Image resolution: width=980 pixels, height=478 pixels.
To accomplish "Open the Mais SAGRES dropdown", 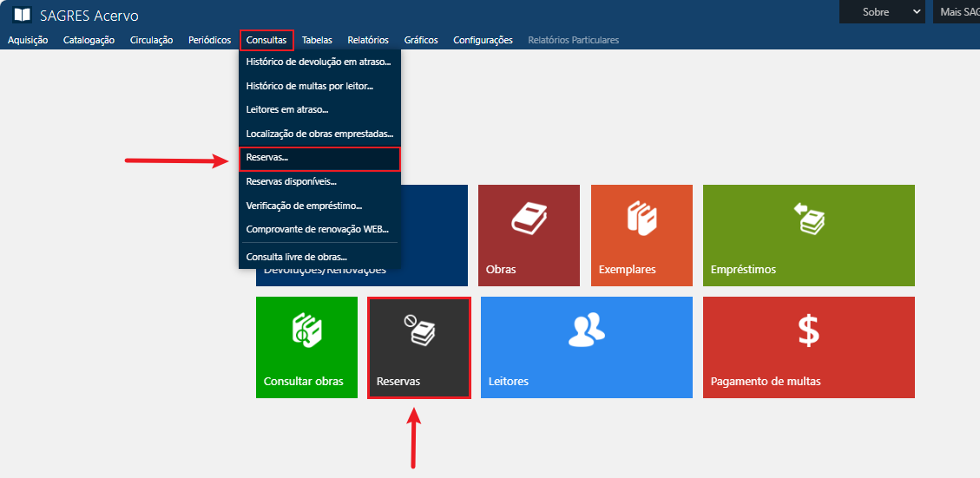I will [957, 12].
